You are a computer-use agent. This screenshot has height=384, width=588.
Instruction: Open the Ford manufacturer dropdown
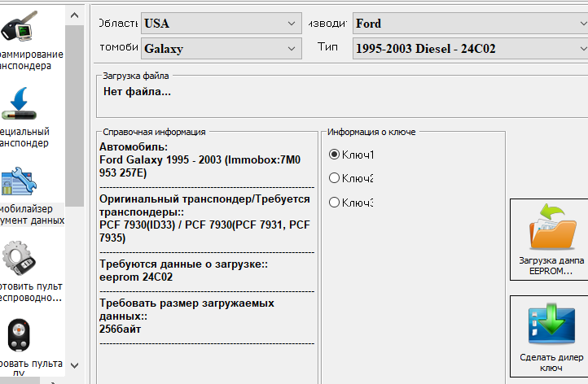coord(470,24)
